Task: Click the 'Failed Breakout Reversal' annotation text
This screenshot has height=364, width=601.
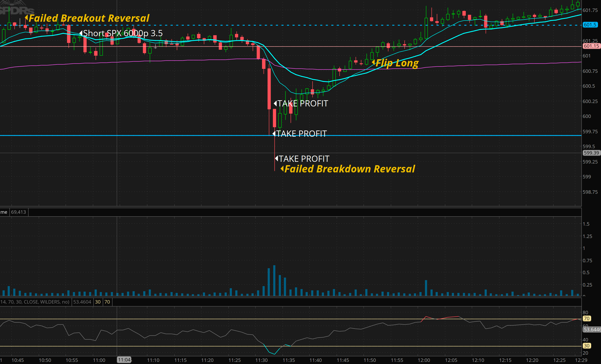Action: pos(89,18)
